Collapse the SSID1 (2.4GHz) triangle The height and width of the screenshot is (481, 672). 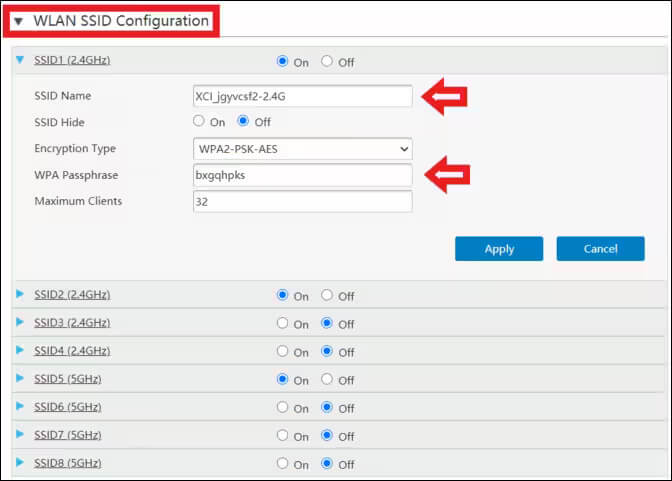click(x=22, y=60)
